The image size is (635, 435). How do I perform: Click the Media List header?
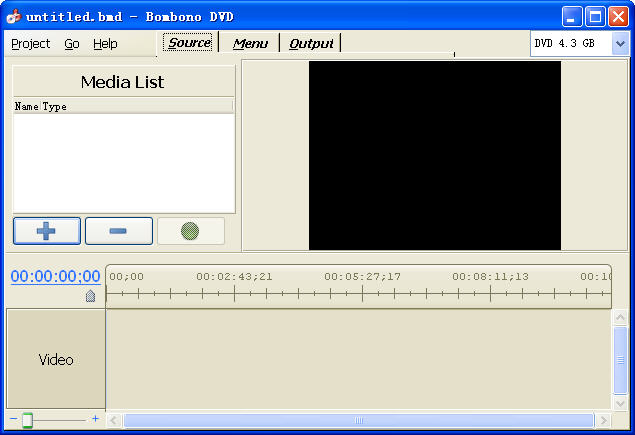(x=123, y=82)
